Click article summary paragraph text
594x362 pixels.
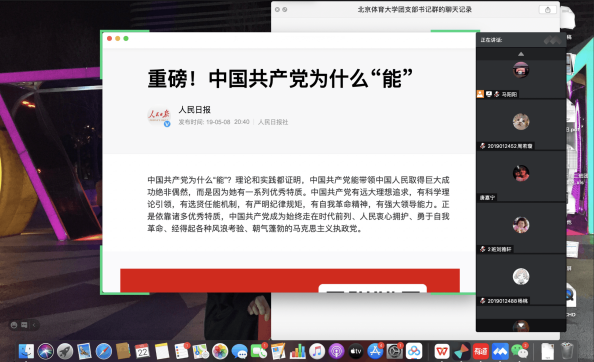tap(298, 204)
